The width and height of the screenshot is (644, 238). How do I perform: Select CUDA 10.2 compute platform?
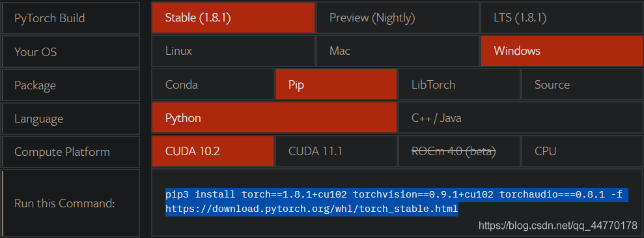click(x=212, y=151)
